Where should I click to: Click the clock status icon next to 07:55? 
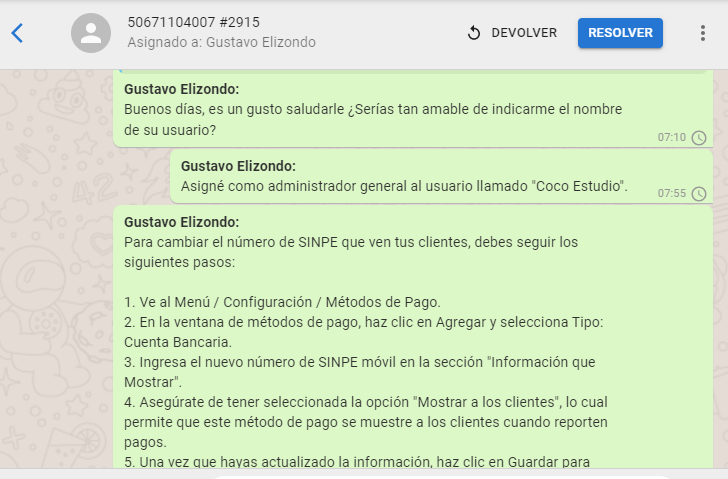[699, 193]
